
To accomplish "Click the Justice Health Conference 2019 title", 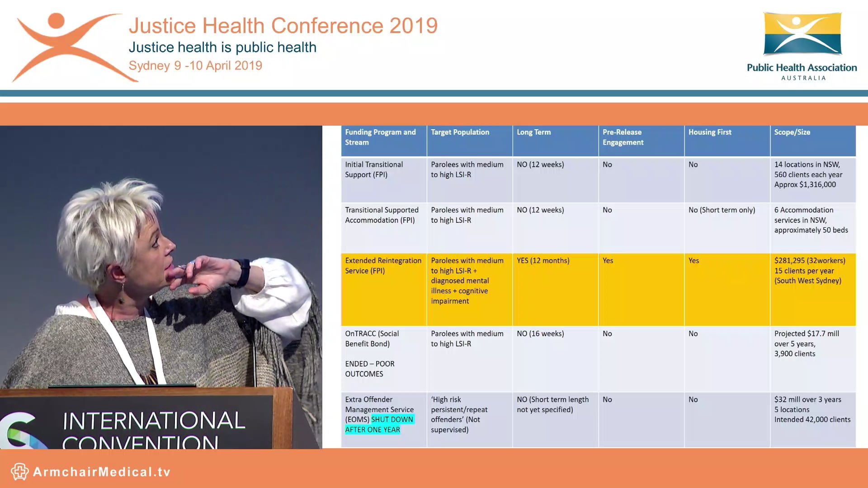I will tap(283, 26).
